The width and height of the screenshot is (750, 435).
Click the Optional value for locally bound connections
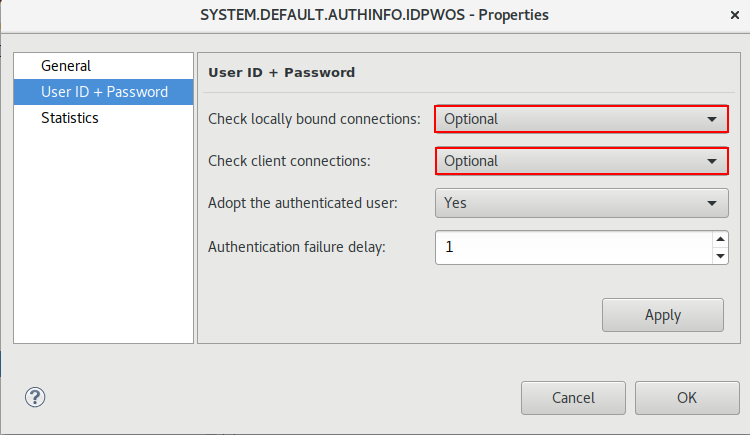(471, 119)
